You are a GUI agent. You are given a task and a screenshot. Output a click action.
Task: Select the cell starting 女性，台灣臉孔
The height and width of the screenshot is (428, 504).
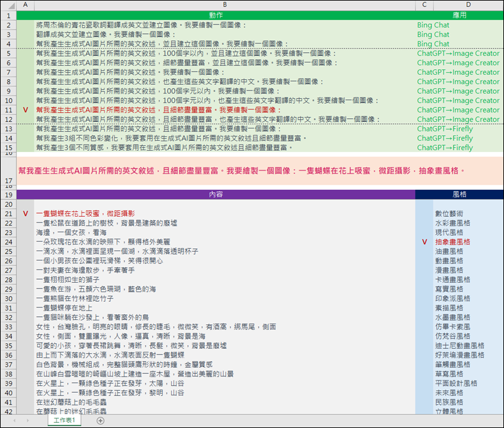tap(225, 327)
